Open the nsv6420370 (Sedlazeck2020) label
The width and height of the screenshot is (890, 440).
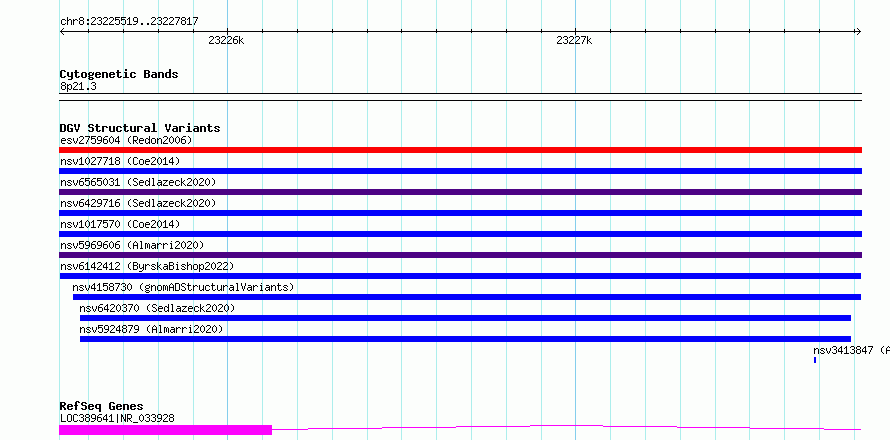[x=157, y=308]
